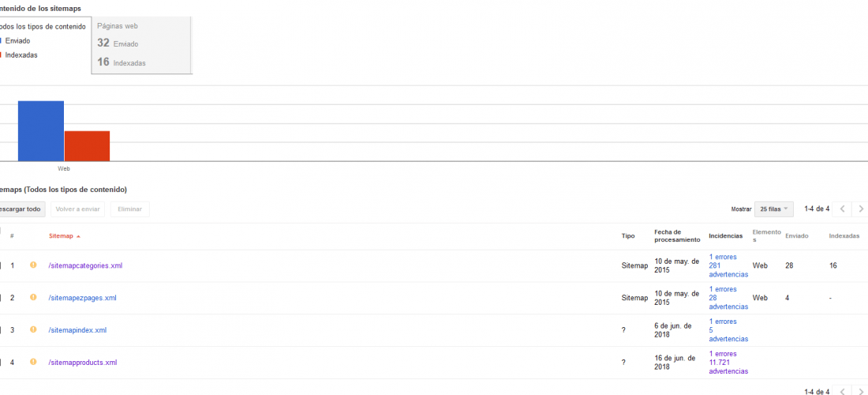Click warning icon for sitemapcategories.xml row
868x395 pixels.
pyautogui.click(x=33, y=265)
